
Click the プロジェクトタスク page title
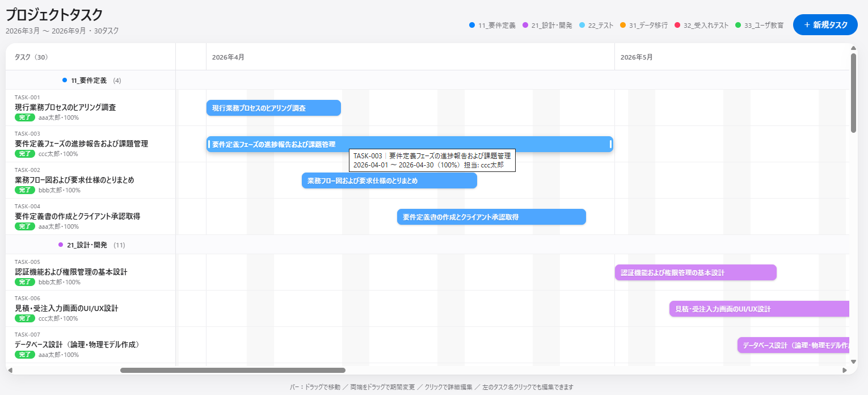tap(54, 15)
